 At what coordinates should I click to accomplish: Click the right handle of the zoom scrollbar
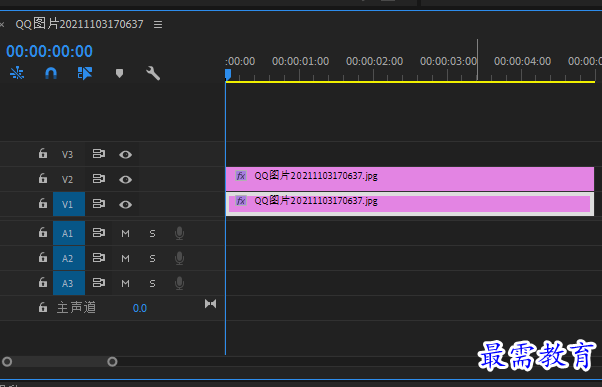coord(112,362)
